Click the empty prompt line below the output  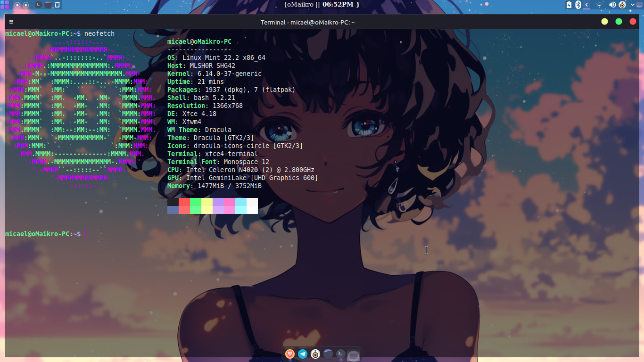click(x=42, y=234)
